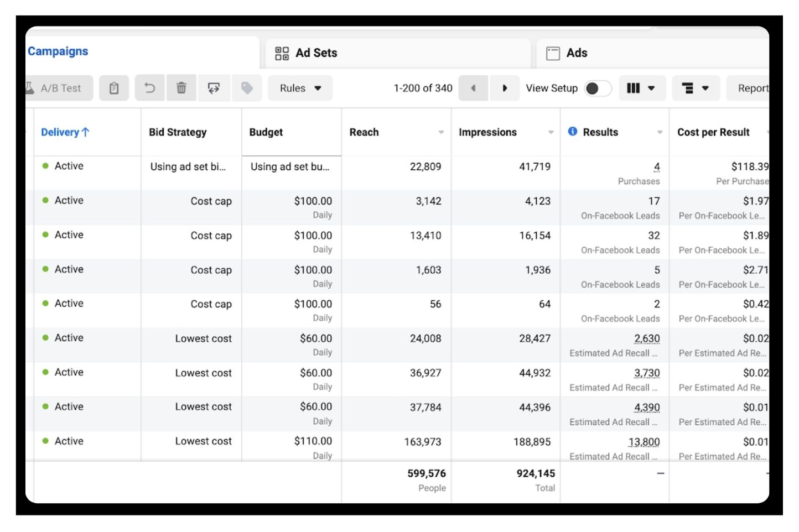Click the 13,800 results value link
Screen dimensions: 799x532
click(644, 441)
